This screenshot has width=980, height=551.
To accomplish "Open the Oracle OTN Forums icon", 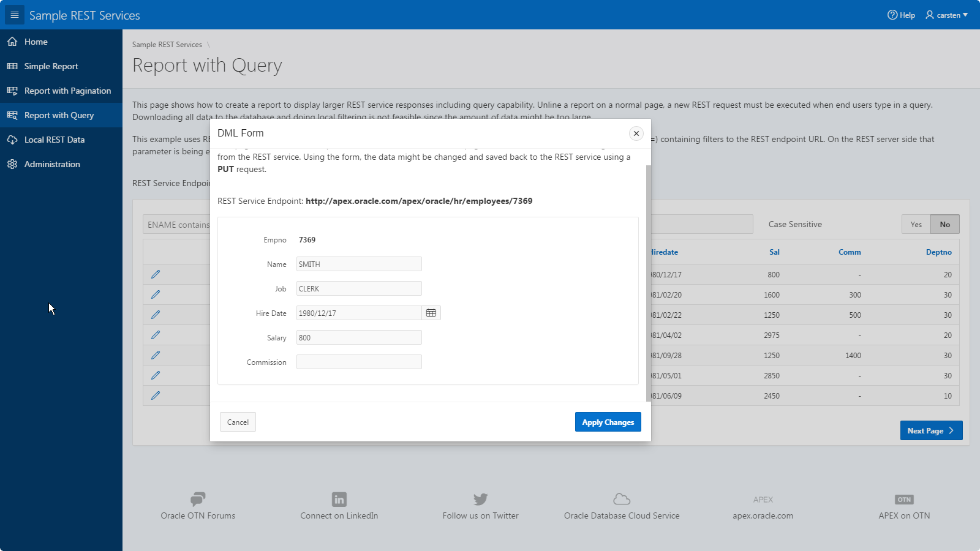I will point(198,499).
